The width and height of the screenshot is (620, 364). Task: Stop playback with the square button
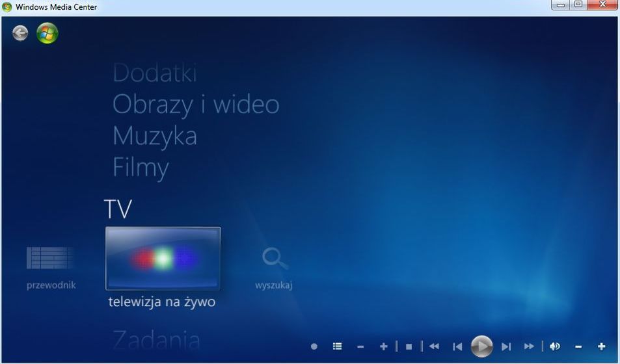point(409,346)
